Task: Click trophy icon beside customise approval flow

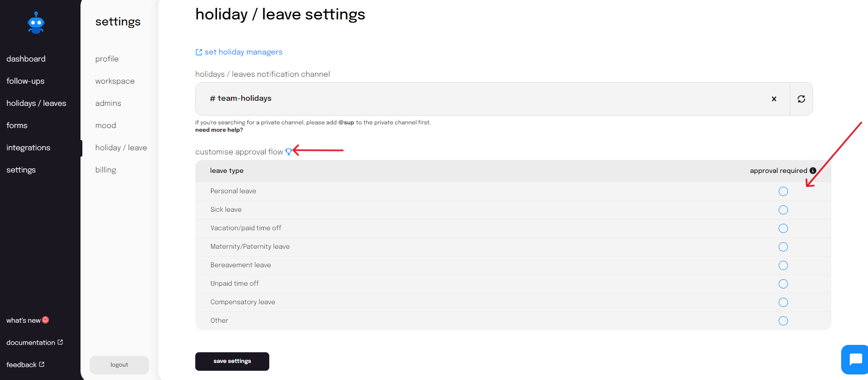Action: click(x=288, y=152)
